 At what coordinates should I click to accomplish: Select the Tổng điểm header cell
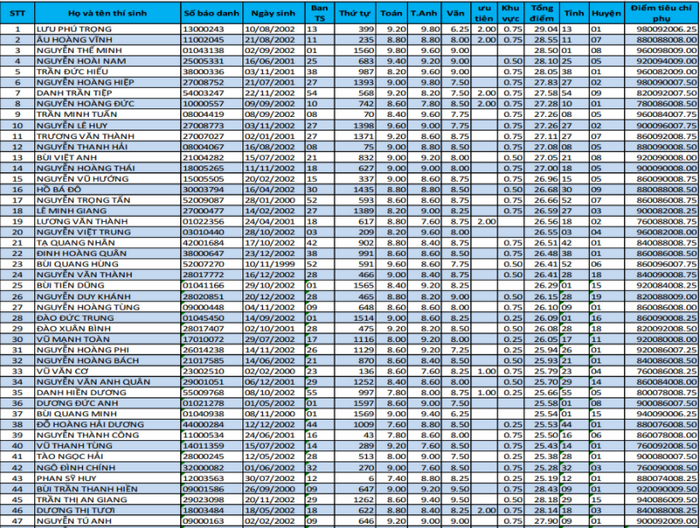point(542,13)
